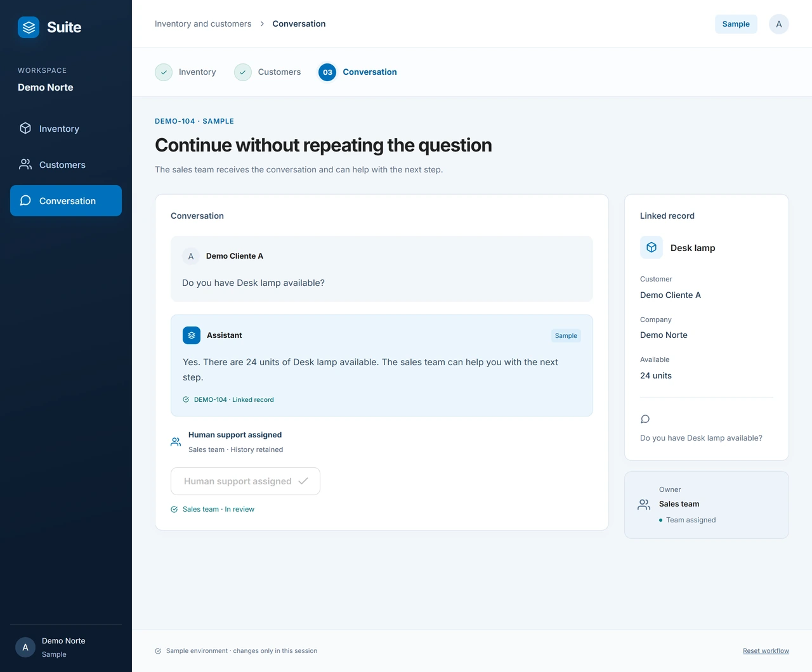The width and height of the screenshot is (812, 672).
Task: Click the breadcrumb chevron separator
Action: (x=262, y=24)
